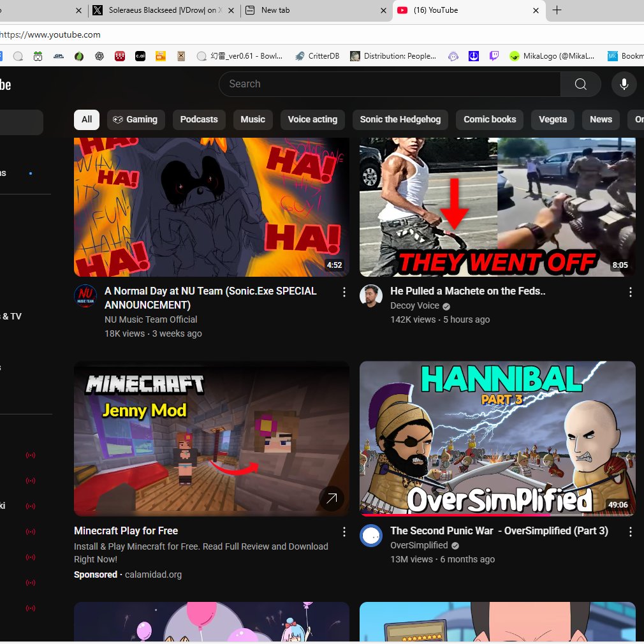Play the Hannibal Part 3 thumbnail
The height and width of the screenshot is (644, 644).
497,439
